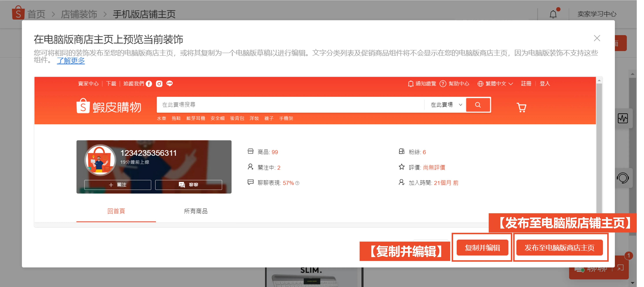Click the Instagram icon in the preview header
The image size is (644, 287).
(159, 84)
